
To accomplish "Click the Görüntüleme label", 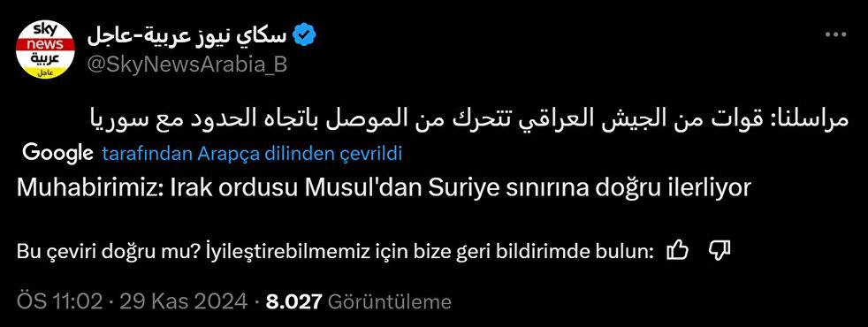I will coord(390,301).
